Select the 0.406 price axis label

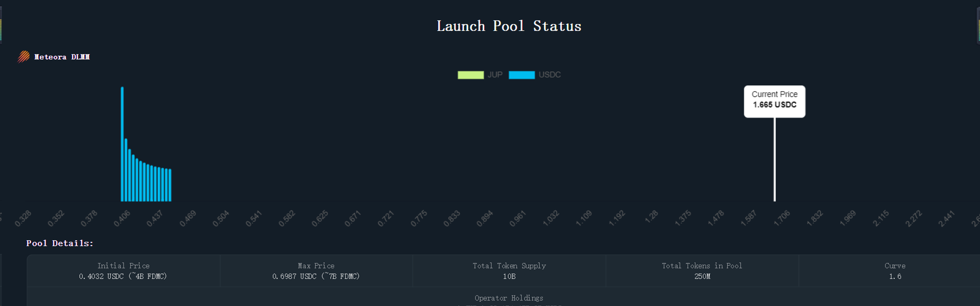[122, 218]
